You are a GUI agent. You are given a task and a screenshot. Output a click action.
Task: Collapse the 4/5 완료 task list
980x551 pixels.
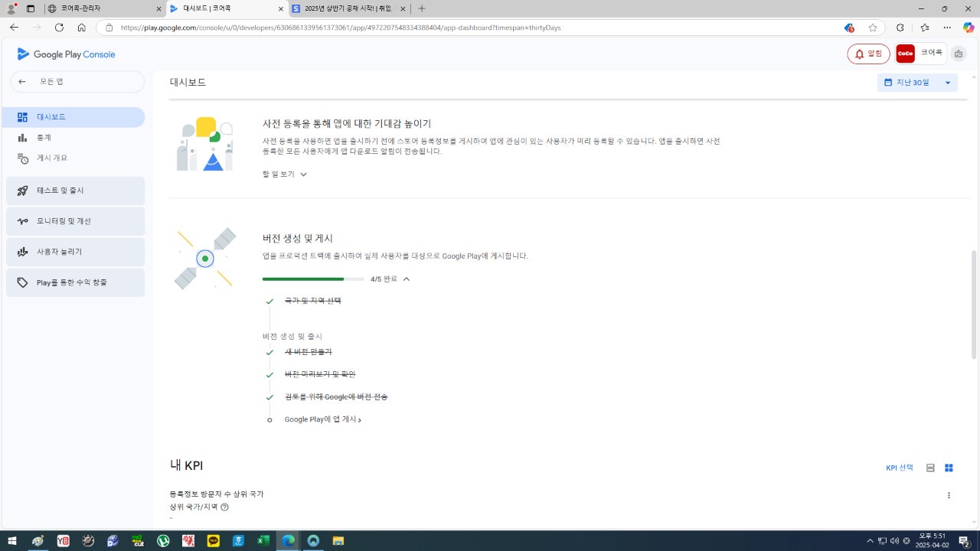click(406, 279)
